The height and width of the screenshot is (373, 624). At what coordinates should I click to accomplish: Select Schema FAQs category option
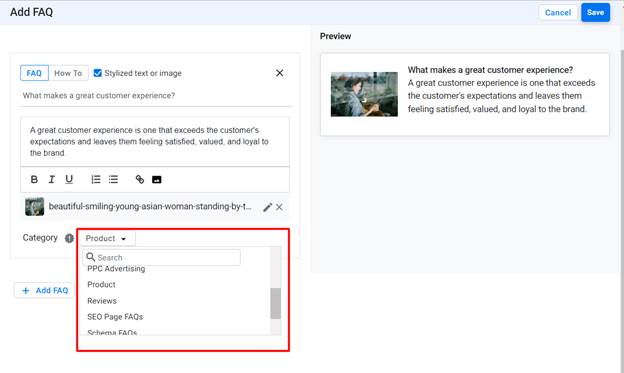point(112,332)
